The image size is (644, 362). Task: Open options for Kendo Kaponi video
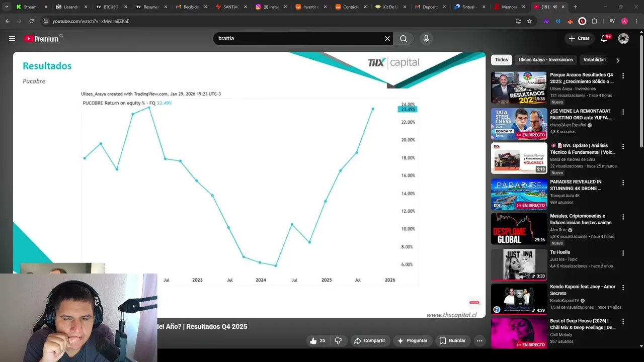[623, 288]
